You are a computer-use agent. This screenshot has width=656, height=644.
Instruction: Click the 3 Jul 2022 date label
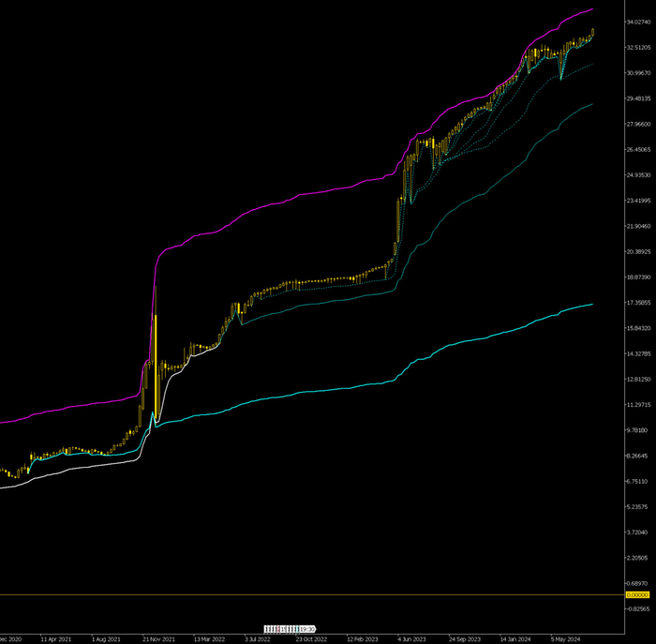tap(258, 639)
